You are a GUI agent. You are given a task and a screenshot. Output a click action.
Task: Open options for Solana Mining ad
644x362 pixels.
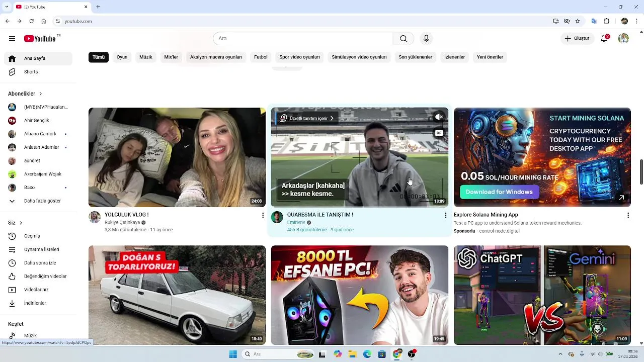(628, 215)
